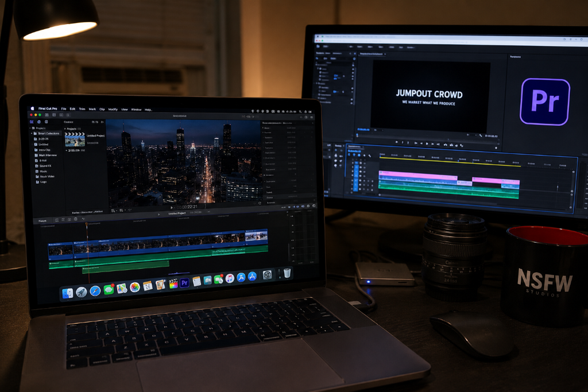Screen dimensions: 588x392
Task: Select the Untitled Project thumbnail in browser
Action: point(75,141)
